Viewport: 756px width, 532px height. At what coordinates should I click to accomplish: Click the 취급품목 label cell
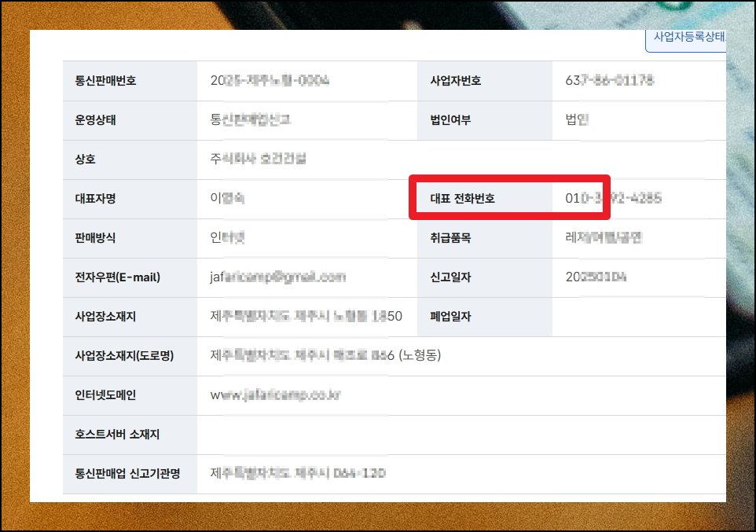[450, 238]
